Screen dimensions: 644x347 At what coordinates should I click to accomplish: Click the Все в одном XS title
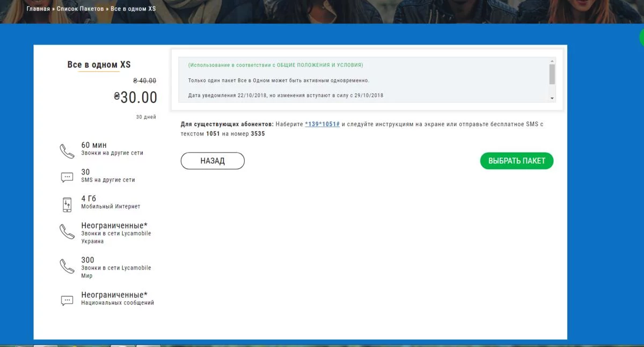coord(99,64)
